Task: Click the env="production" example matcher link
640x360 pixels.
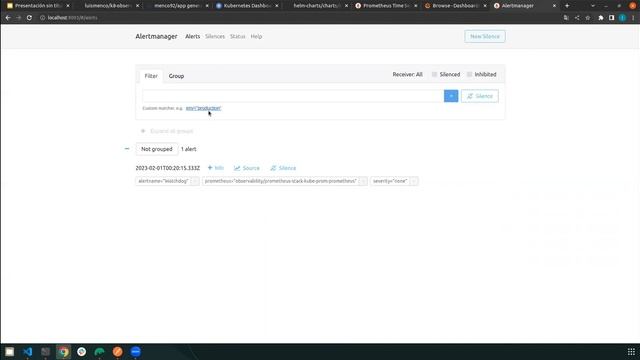Action: point(203,108)
